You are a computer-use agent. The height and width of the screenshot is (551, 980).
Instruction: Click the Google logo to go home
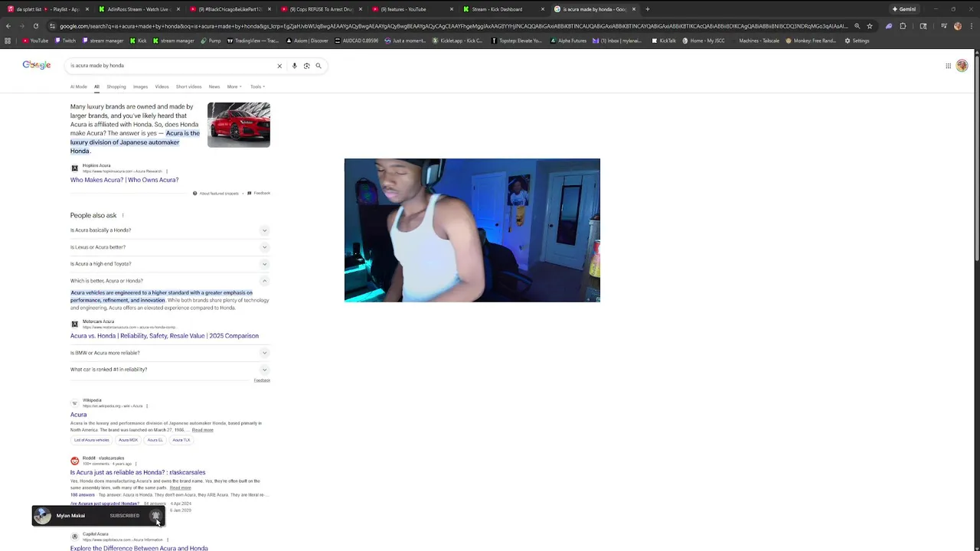37,66
